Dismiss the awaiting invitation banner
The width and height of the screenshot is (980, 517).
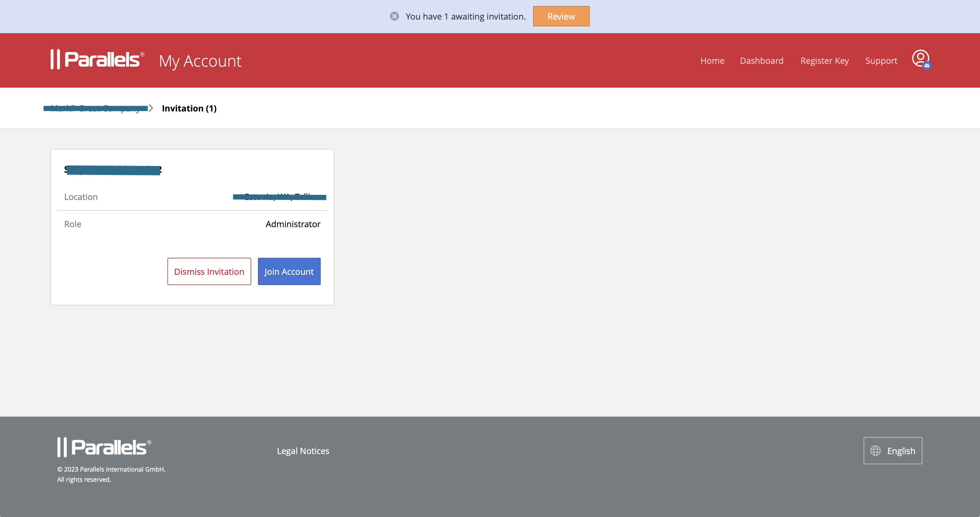click(x=394, y=16)
